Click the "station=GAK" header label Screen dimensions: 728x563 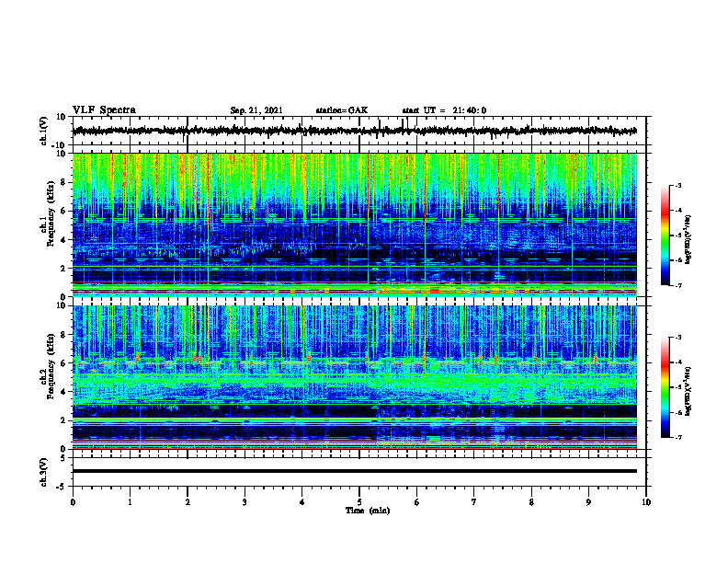click(342, 110)
